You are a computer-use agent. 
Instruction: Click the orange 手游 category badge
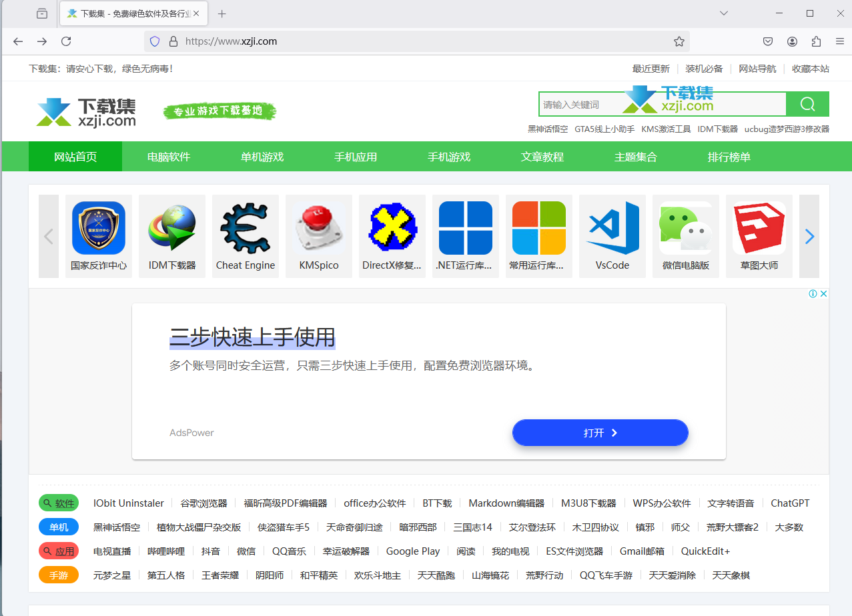coord(59,575)
